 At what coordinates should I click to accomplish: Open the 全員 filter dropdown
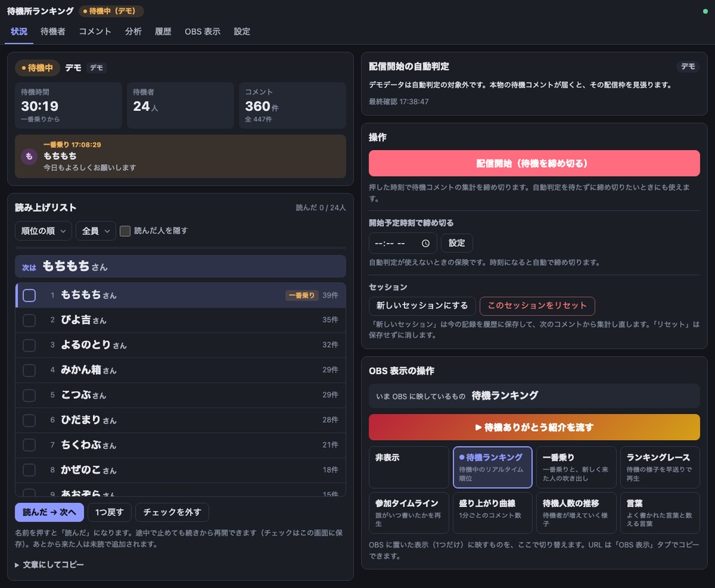(95, 231)
